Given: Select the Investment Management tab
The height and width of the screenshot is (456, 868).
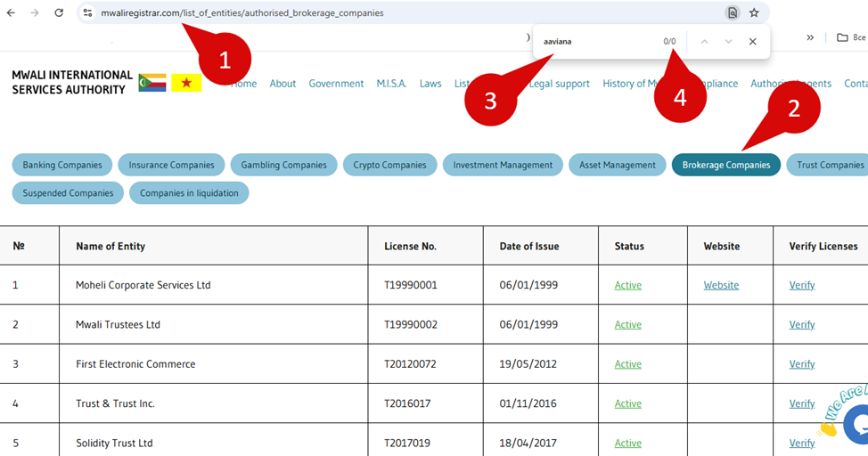Looking at the screenshot, I should coord(503,165).
